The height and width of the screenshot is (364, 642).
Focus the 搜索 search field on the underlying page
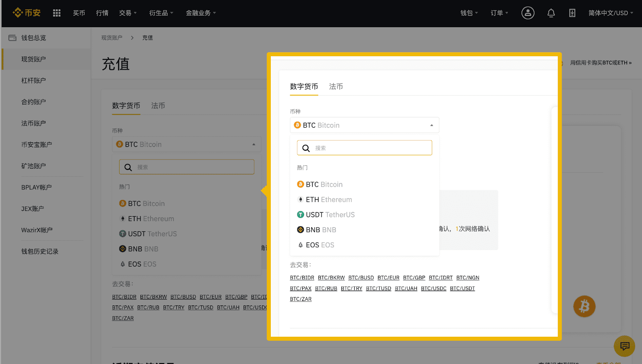(187, 167)
